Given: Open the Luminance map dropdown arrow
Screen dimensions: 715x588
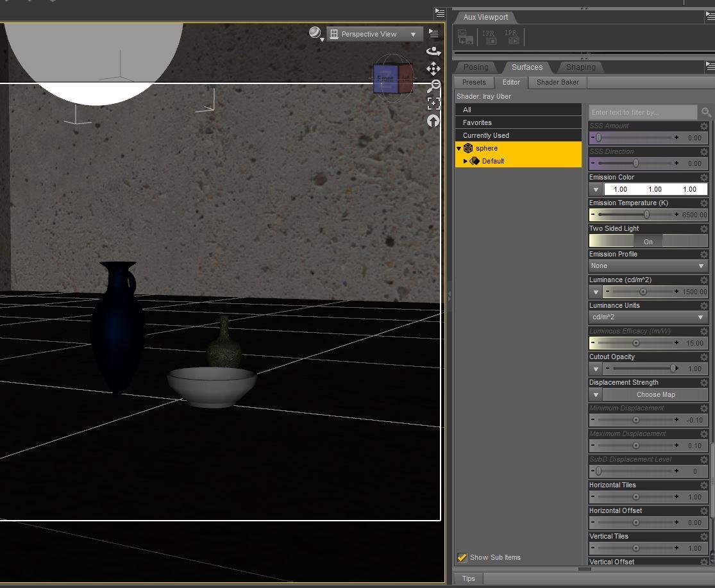Looking at the screenshot, I should (x=596, y=292).
